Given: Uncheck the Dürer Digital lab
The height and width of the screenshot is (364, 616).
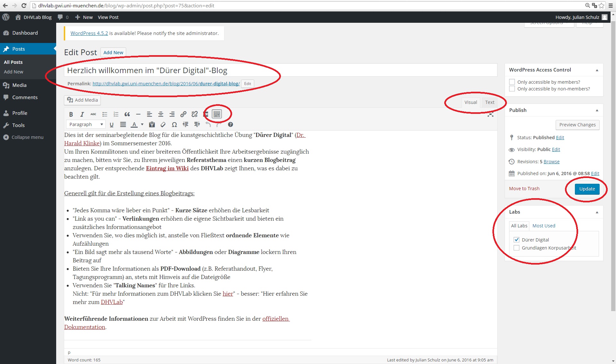Looking at the screenshot, I should tap(516, 240).
